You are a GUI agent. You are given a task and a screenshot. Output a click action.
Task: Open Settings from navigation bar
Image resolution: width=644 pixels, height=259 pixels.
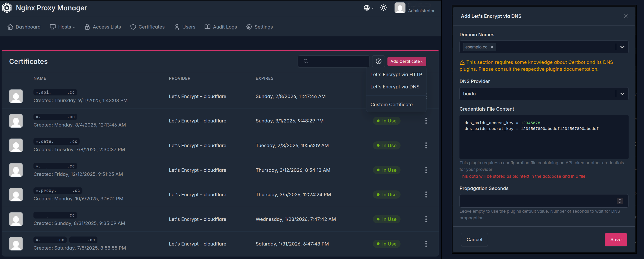click(x=259, y=27)
